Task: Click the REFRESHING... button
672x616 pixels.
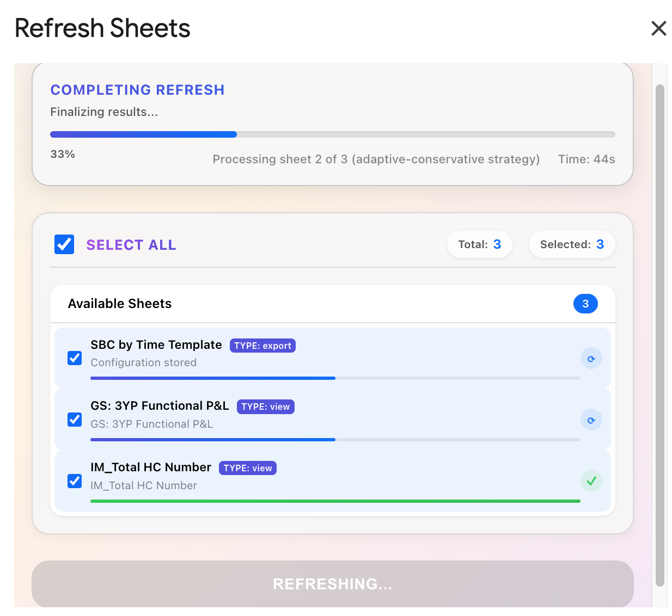Action: pos(332,584)
